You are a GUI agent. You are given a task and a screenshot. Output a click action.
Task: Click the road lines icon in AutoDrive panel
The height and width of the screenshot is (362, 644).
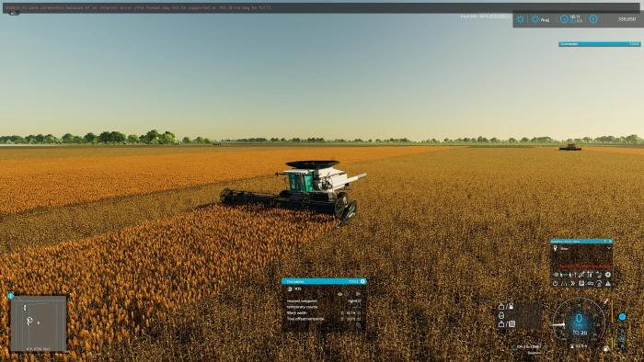coord(564,284)
